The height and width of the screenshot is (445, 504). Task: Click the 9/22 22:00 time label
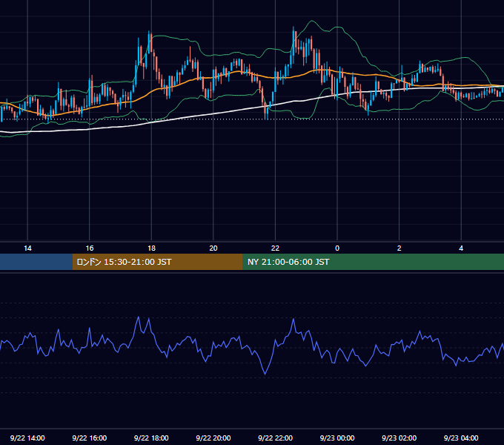coord(275,438)
